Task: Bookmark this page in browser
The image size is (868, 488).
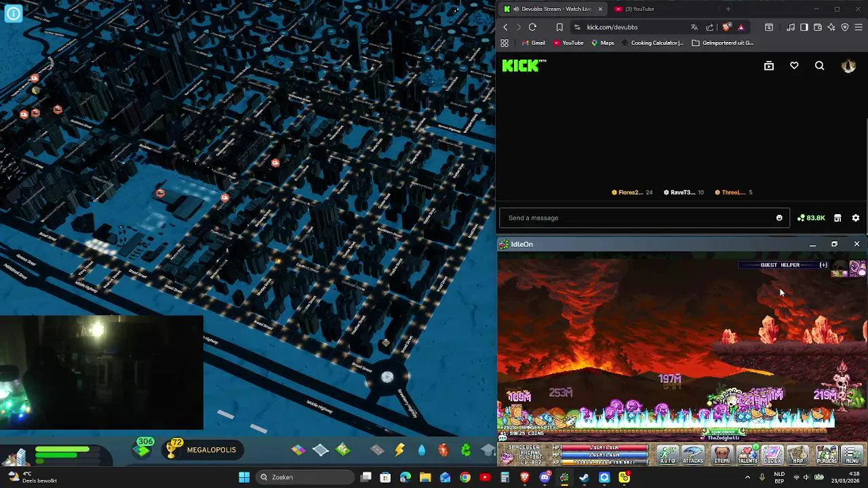Action: click(x=559, y=27)
